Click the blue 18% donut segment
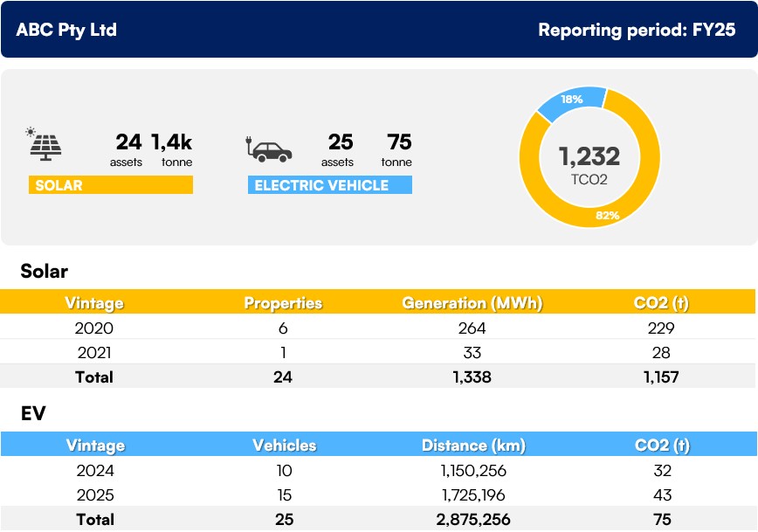This screenshot has width=758, height=532. [x=570, y=102]
